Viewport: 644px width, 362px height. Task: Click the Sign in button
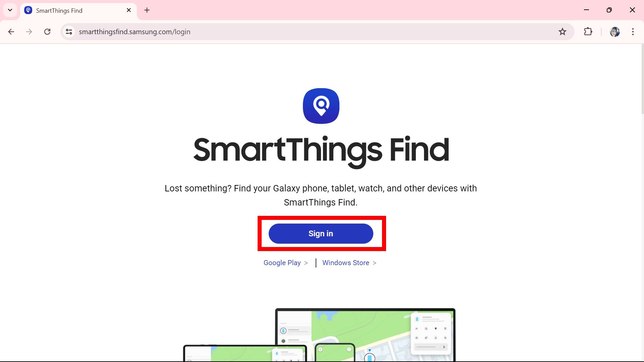tap(321, 233)
